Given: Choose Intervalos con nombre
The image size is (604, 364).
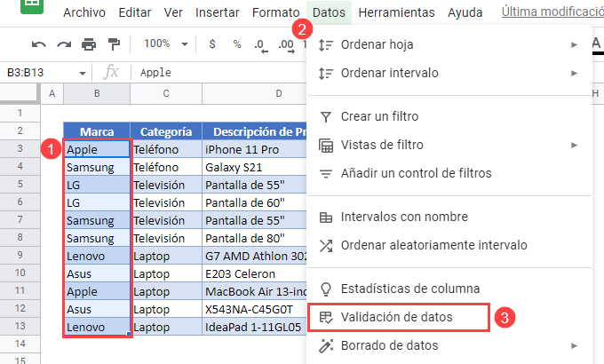Looking at the screenshot, I should (449, 217).
